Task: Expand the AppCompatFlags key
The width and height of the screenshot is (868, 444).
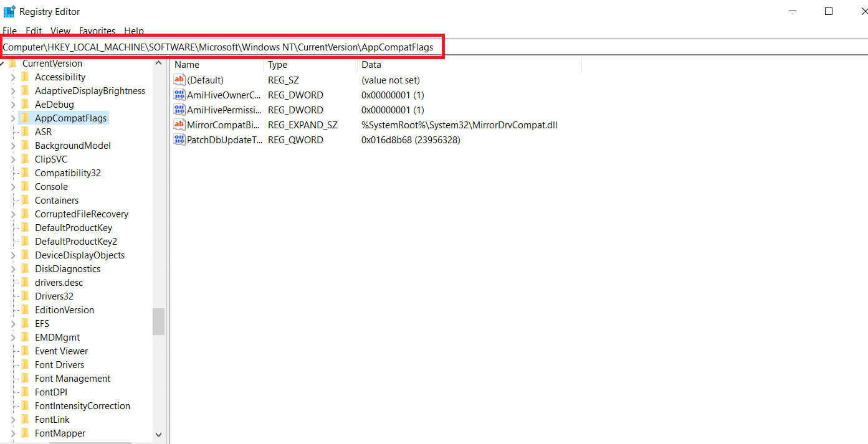Action: pos(13,118)
